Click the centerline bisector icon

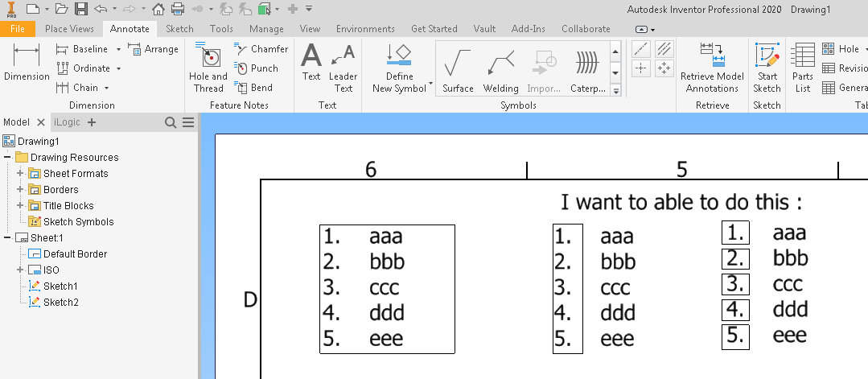click(x=663, y=49)
